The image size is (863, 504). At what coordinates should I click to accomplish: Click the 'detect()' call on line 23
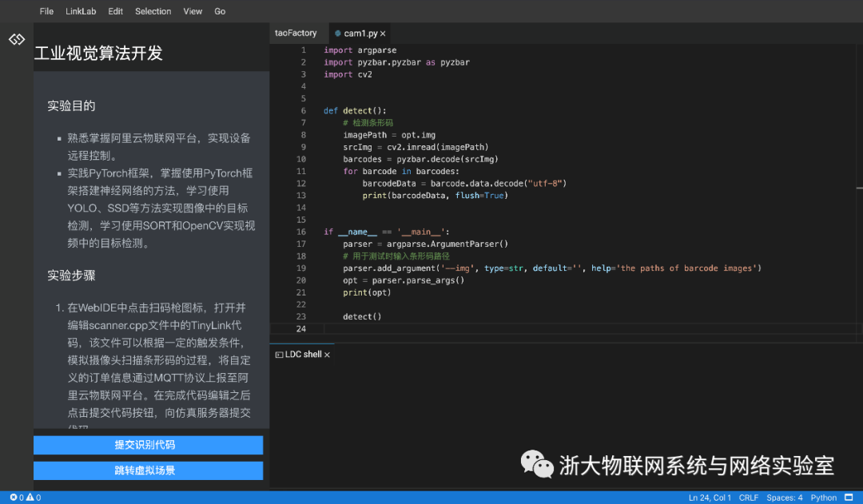click(362, 316)
